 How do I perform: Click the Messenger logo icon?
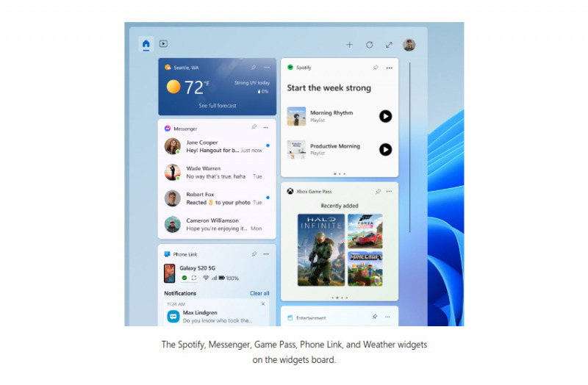point(168,129)
